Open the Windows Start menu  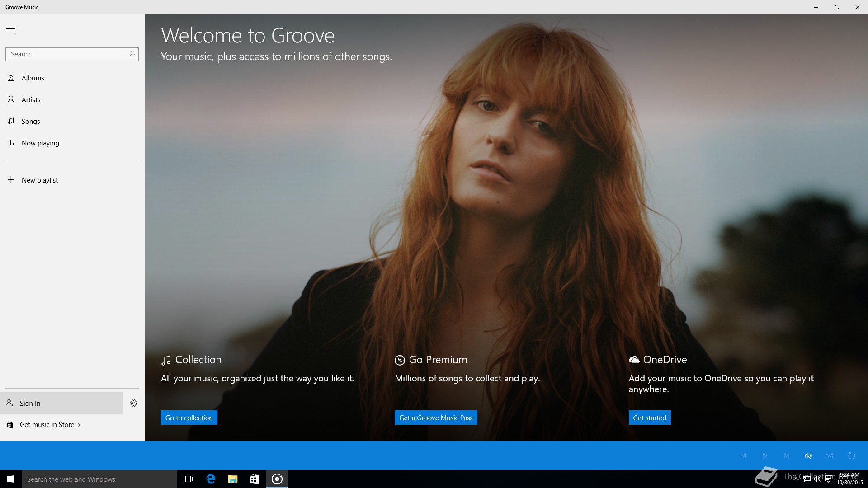11,479
